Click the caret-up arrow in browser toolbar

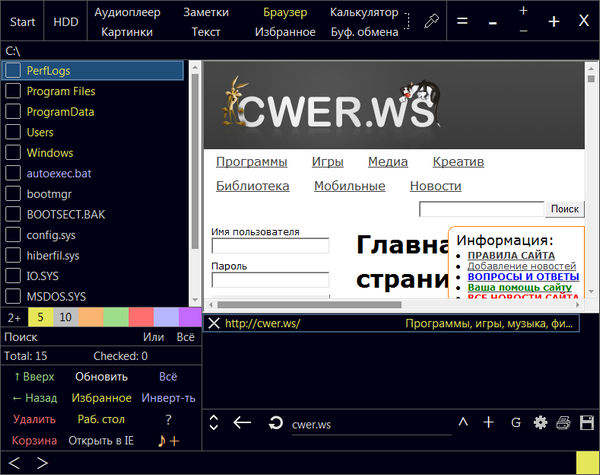click(462, 423)
